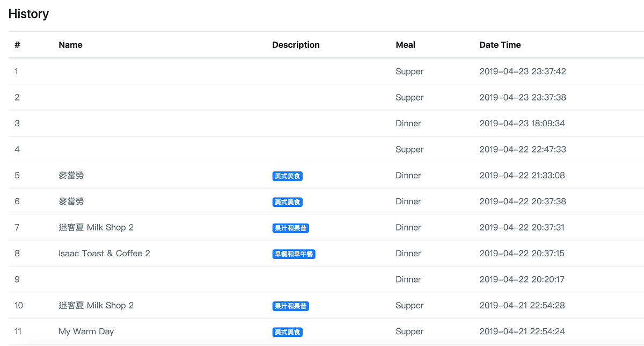Click the 果汁和果昔 tag in row 7
This screenshot has width=644, height=346.
[290, 228]
